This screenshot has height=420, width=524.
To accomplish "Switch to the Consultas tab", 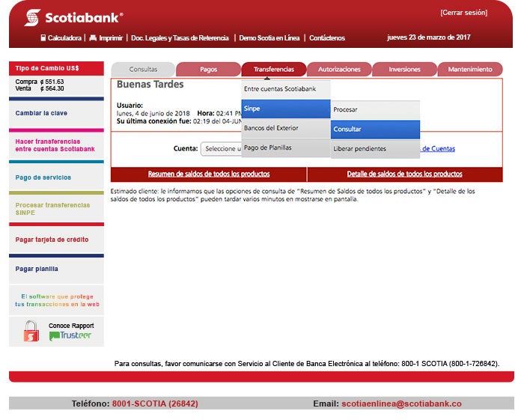I will (x=143, y=70).
